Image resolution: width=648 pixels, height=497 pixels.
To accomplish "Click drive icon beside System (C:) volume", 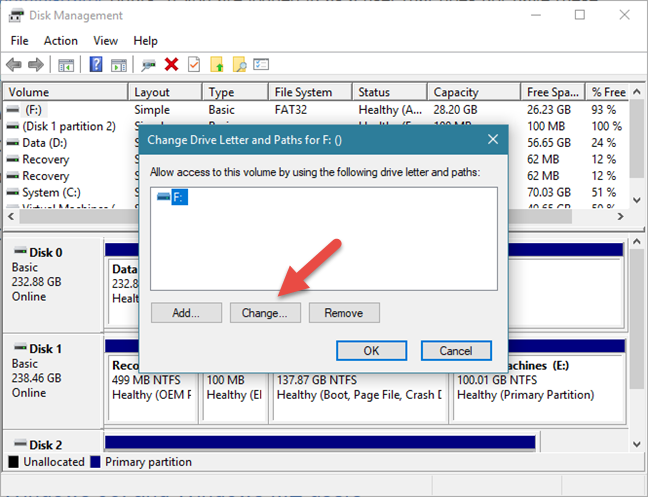I will point(13,193).
